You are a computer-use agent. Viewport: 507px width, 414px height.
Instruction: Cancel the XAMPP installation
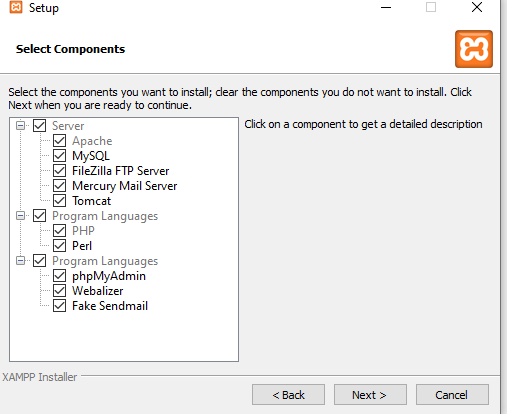coord(452,395)
